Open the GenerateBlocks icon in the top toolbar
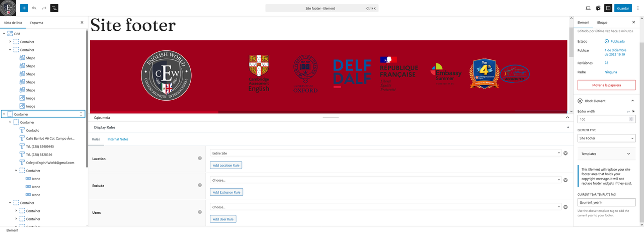This screenshot has height=233, width=644. (x=598, y=8)
